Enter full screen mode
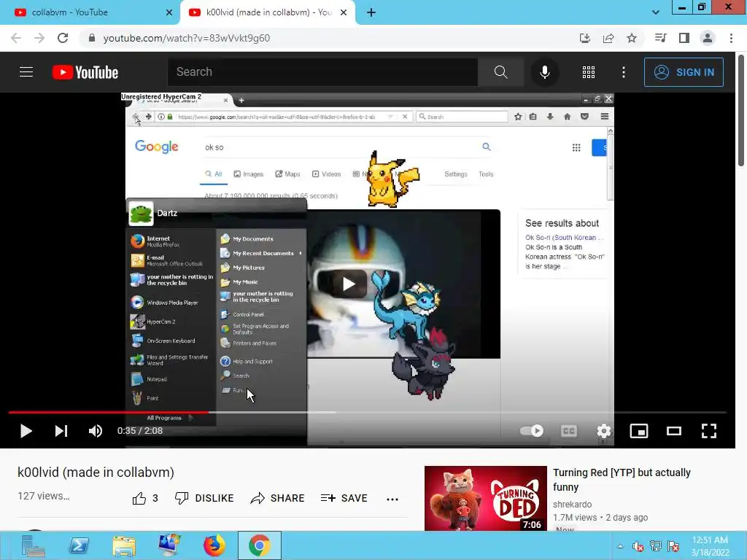This screenshot has width=747, height=560. point(709,431)
